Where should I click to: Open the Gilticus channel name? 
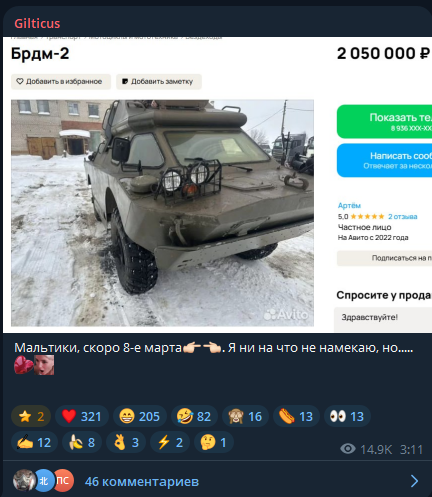pos(37,24)
